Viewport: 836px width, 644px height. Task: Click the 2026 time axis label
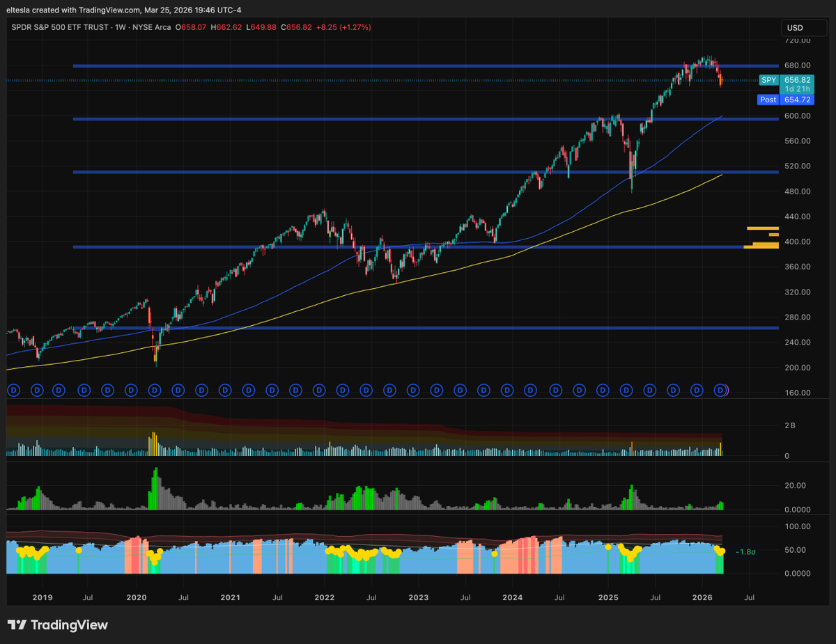point(702,597)
